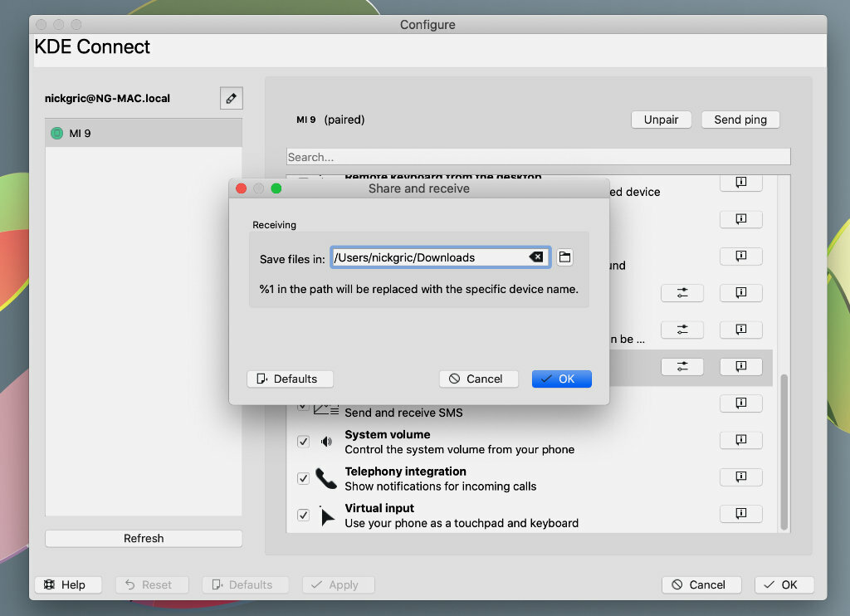Confirm Share and receive dialog with OK
The width and height of the screenshot is (850, 616).
[x=562, y=379]
